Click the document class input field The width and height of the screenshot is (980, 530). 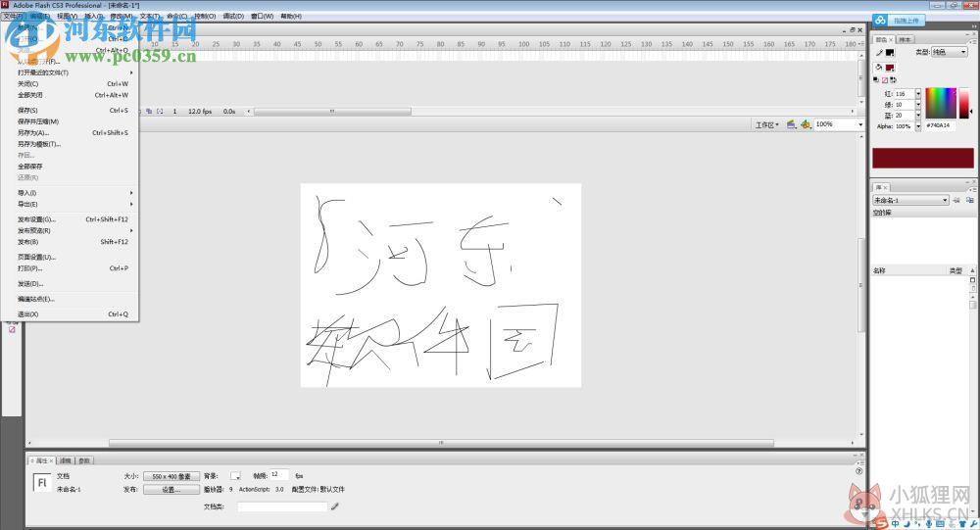click(x=282, y=506)
